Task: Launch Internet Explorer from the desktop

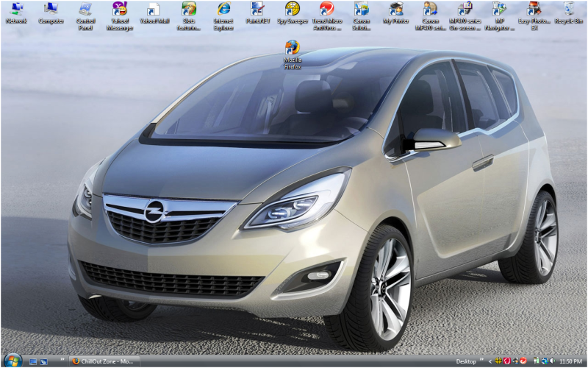Action: (223, 10)
